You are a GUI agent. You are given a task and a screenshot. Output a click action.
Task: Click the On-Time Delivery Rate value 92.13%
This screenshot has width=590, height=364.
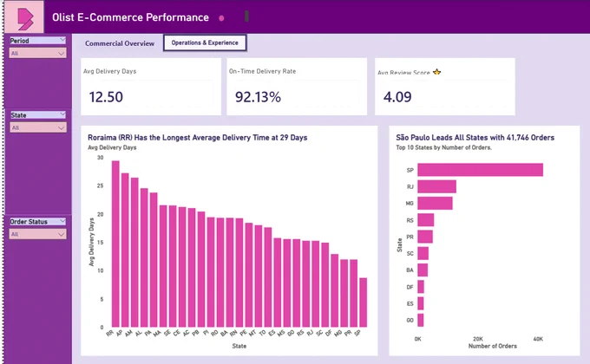pos(258,97)
